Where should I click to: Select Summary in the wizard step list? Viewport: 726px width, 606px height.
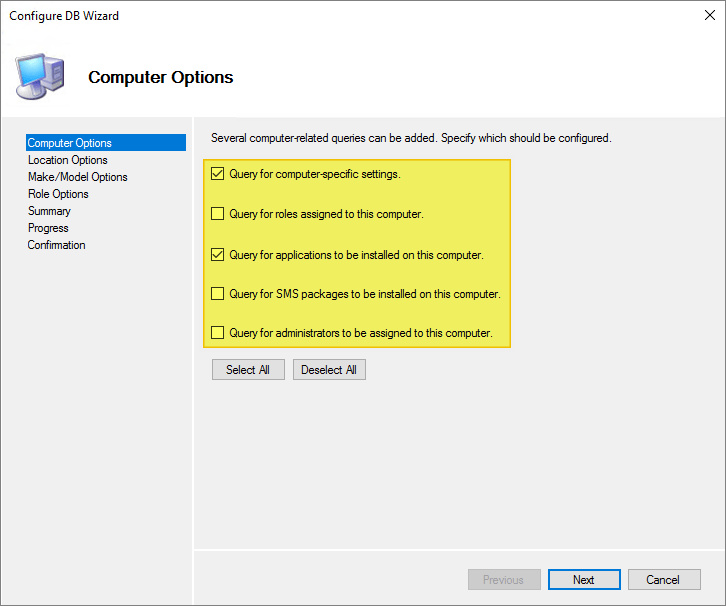tap(49, 211)
